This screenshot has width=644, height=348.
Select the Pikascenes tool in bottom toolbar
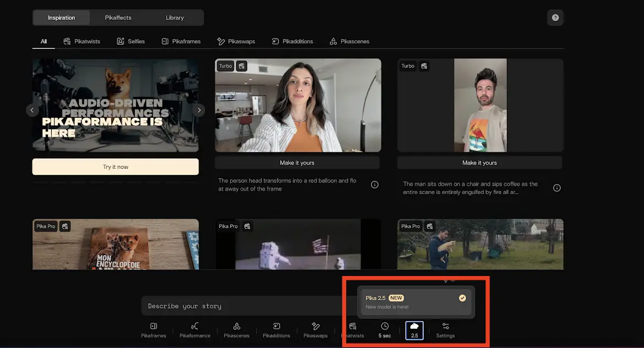coord(237,330)
